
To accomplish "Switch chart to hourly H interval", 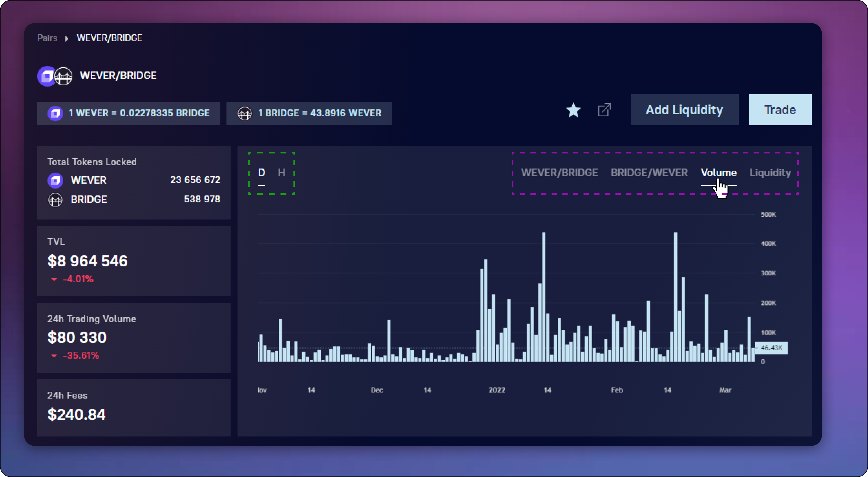I will coord(281,173).
